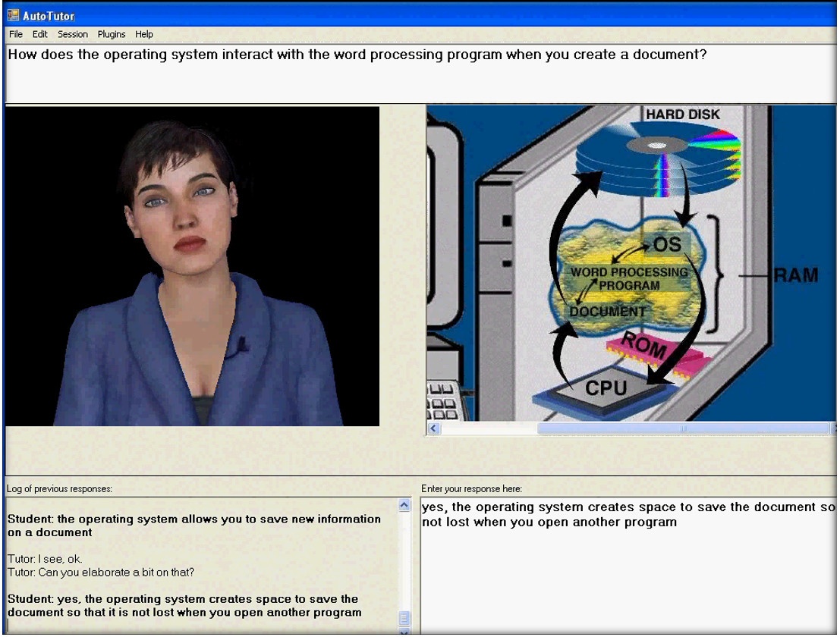
Task: Click the tutor question text at top
Action: [357, 55]
